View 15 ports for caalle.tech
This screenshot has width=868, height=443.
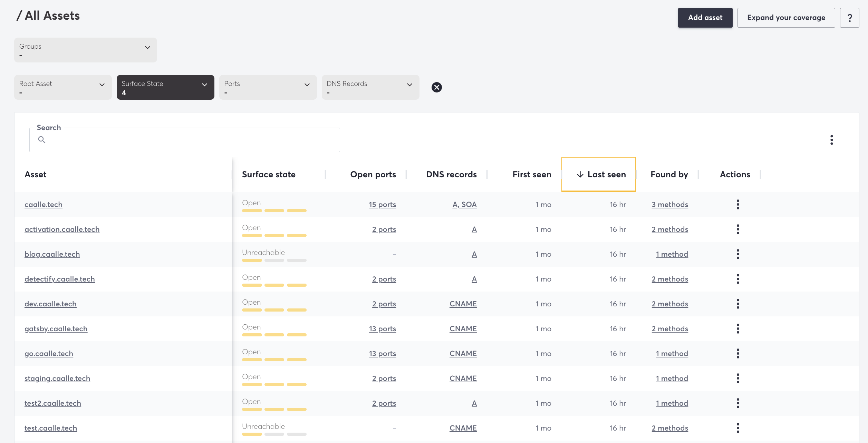(x=382, y=204)
